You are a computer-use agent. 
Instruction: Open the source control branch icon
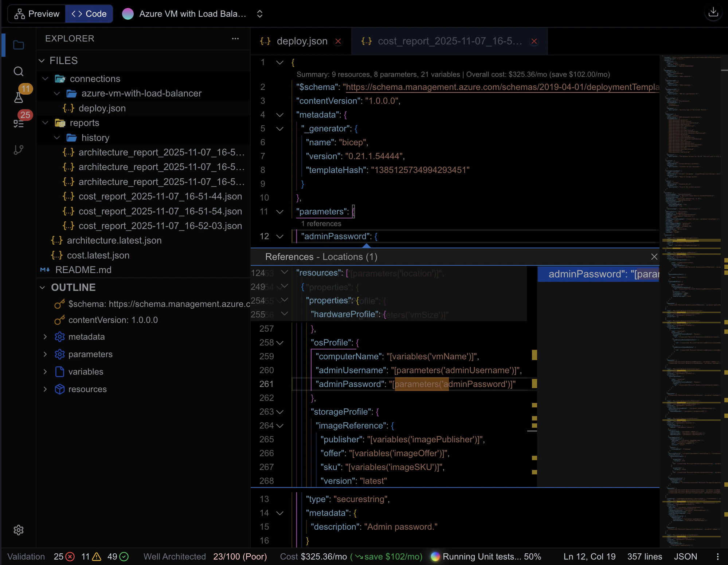point(19,150)
